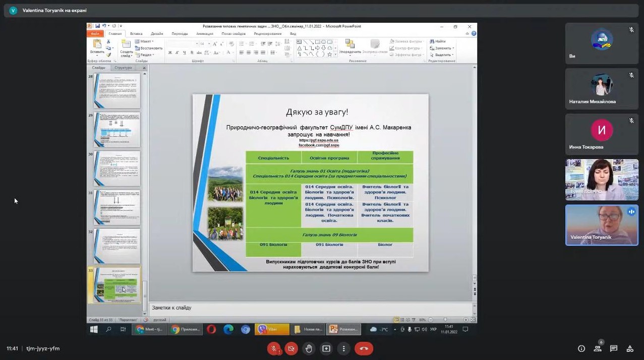Open the Meet activities icon
644x360 pixels.
coord(630,348)
